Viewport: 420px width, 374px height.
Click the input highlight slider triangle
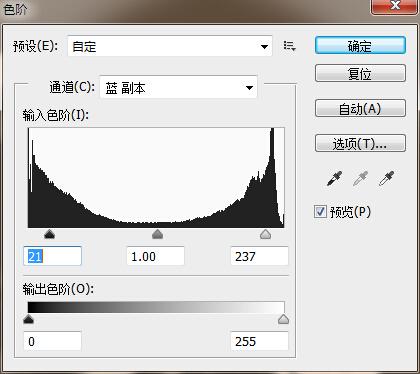pos(265,234)
